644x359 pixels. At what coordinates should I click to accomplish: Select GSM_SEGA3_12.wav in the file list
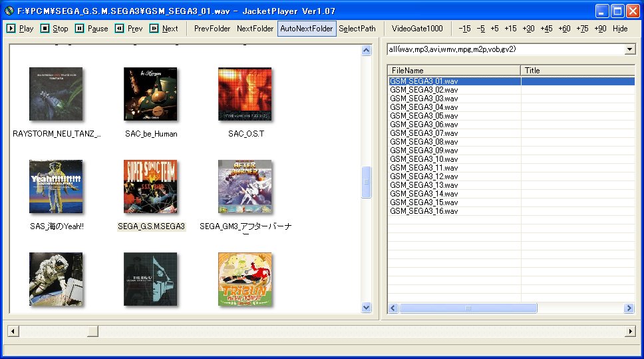coord(424,176)
